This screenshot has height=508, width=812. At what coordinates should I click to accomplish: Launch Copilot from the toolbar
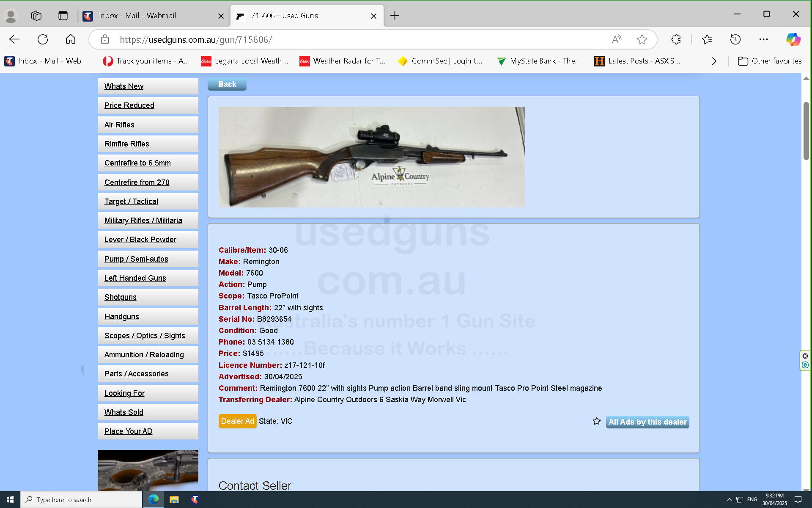pyautogui.click(x=793, y=39)
